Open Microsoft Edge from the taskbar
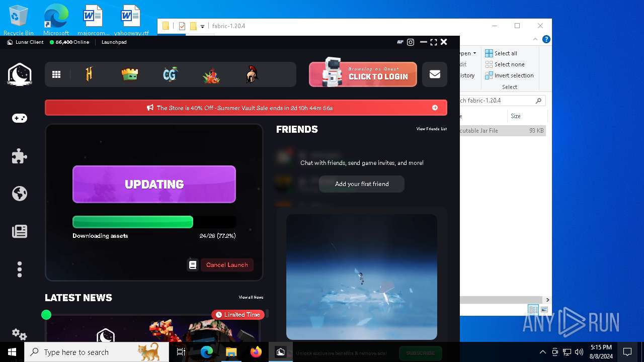Viewport: 644px width, 362px height. [x=207, y=352]
